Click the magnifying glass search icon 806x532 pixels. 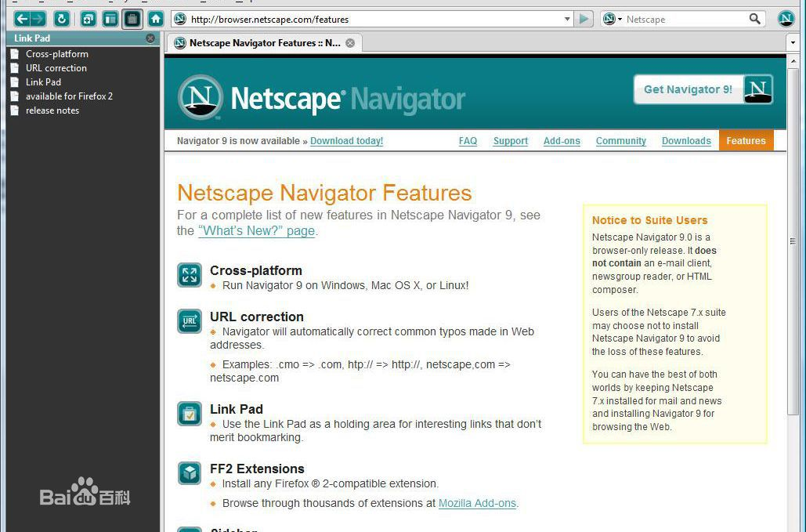[x=754, y=19]
